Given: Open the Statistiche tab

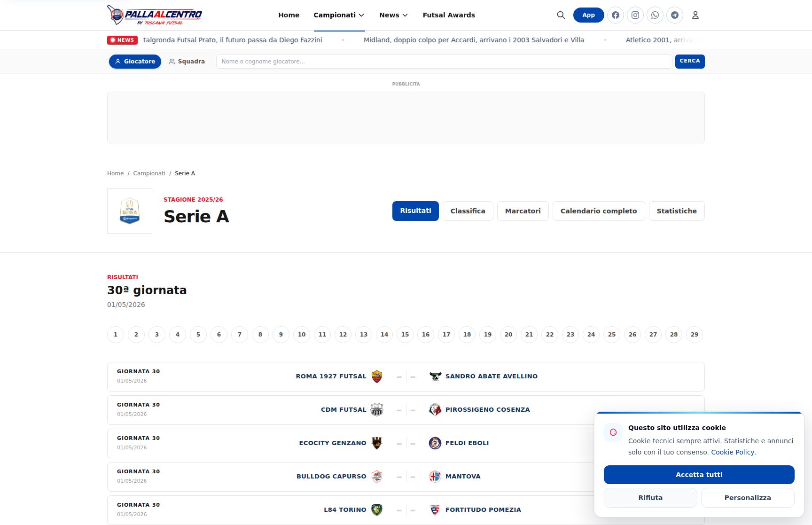Looking at the screenshot, I should click(677, 211).
